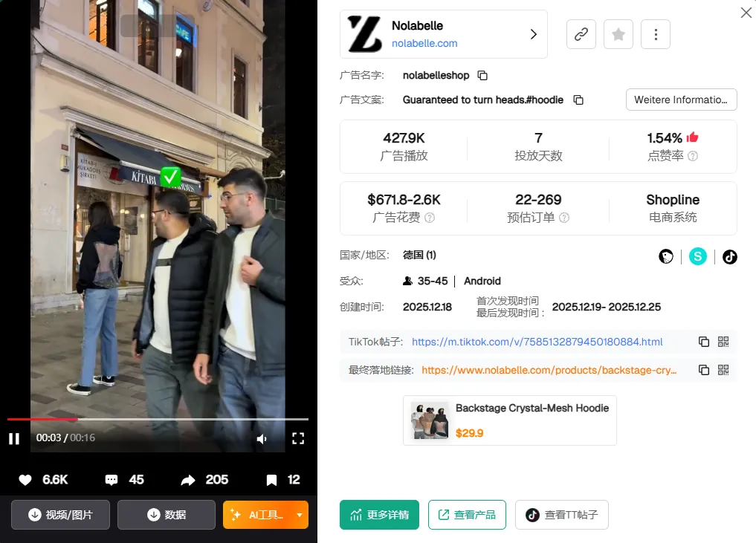The height and width of the screenshot is (543, 756).
Task: Copy the landing page link
Action: pyautogui.click(x=703, y=370)
